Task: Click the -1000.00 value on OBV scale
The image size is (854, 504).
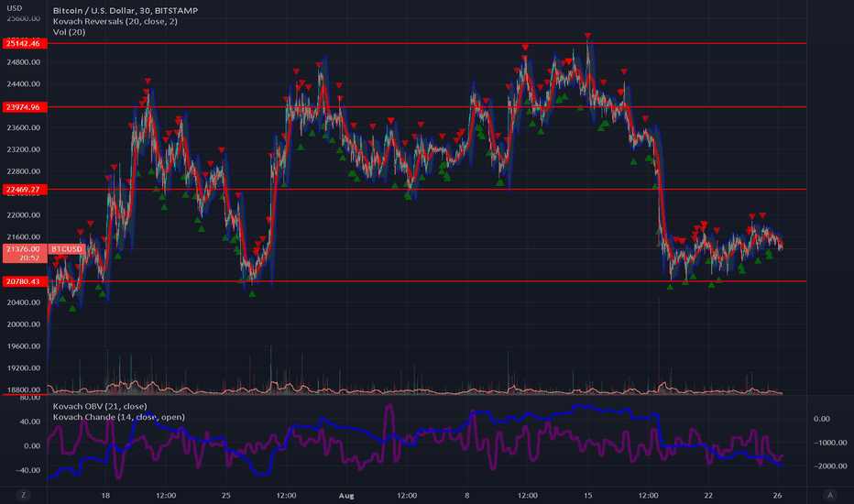Action: point(830,443)
